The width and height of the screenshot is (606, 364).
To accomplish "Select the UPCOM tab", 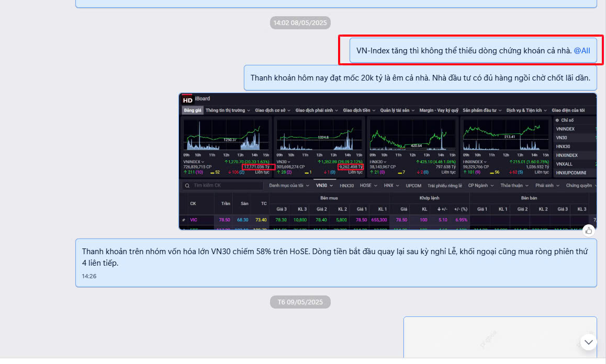I will coord(413,186).
